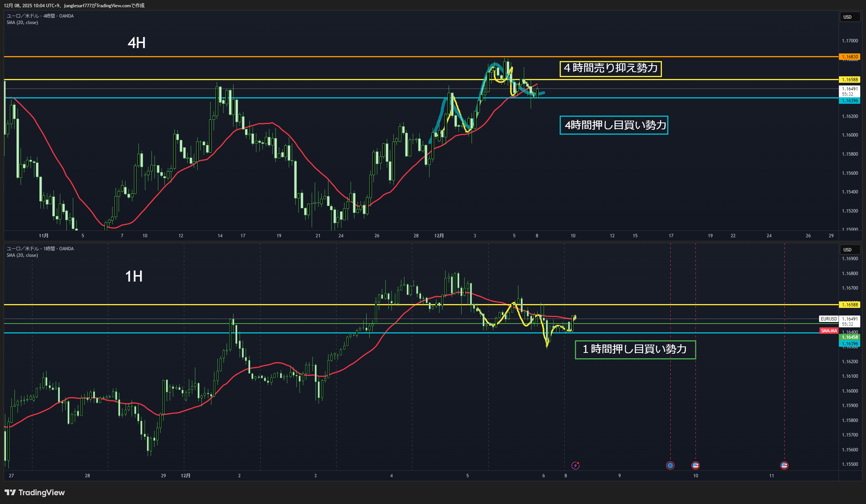Click the green 1.16458 price label on 1H axis
Screen dimensions: 866x504
pyautogui.click(x=850, y=337)
